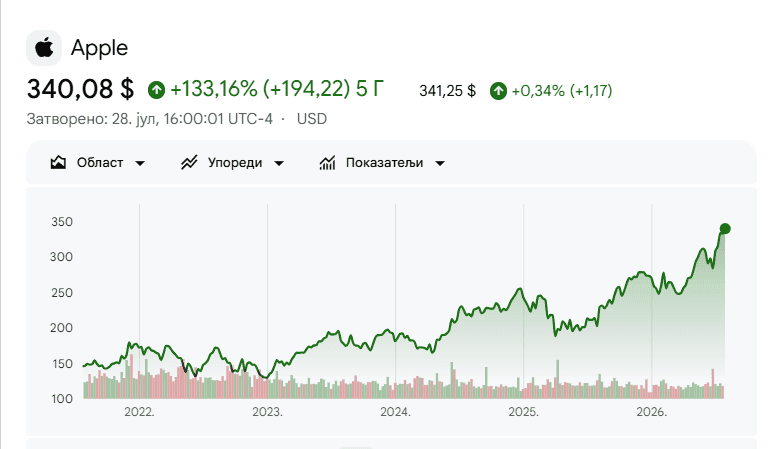Click the +133,16% (+194,22) 5 Г change label

(x=277, y=89)
